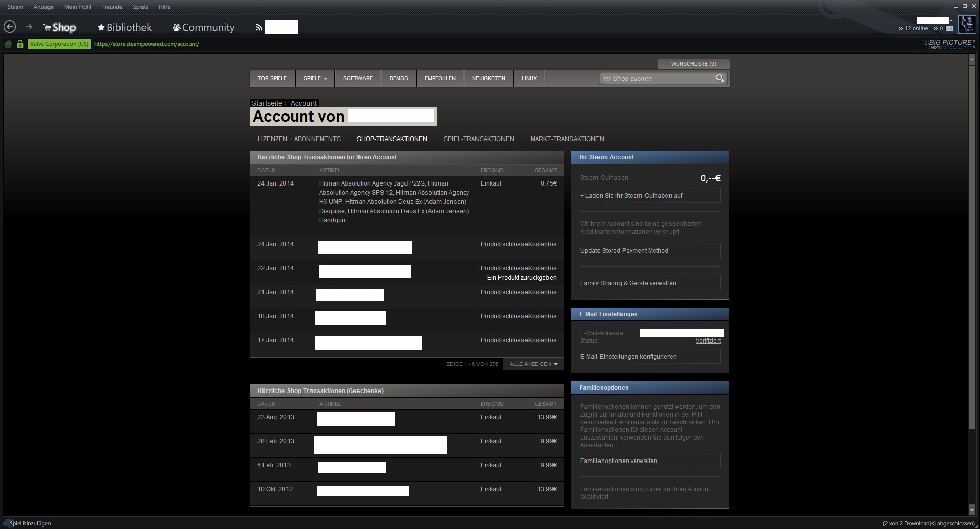Click 'Spiel hinzufügen...' at the bottom
The height and width of the screenshot is (529, 980).
32,523
